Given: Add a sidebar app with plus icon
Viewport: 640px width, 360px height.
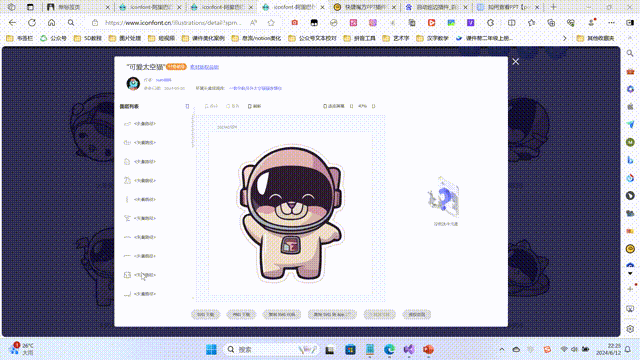Looking at the screenshot, I should point(630,289).
